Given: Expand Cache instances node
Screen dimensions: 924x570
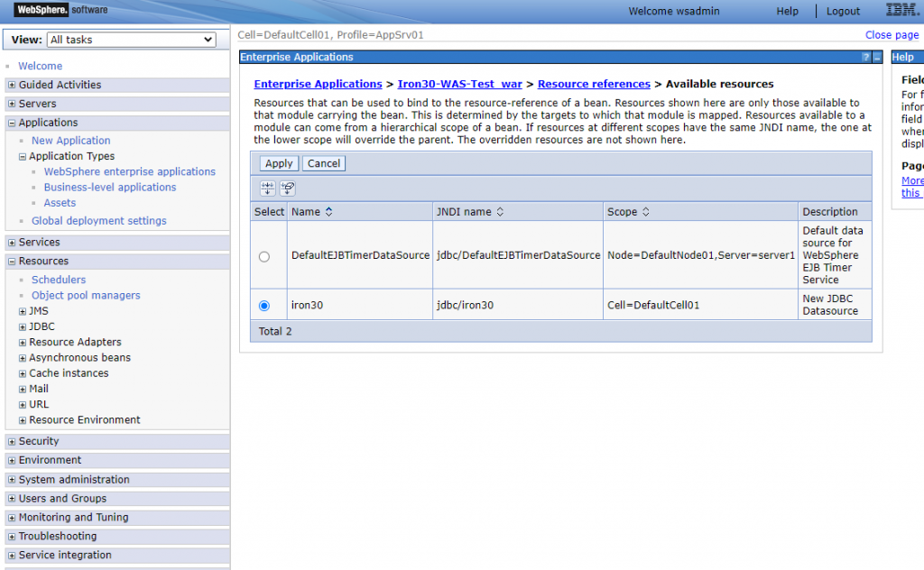Looking at the screenshot, I should click(x=23, y=374).
